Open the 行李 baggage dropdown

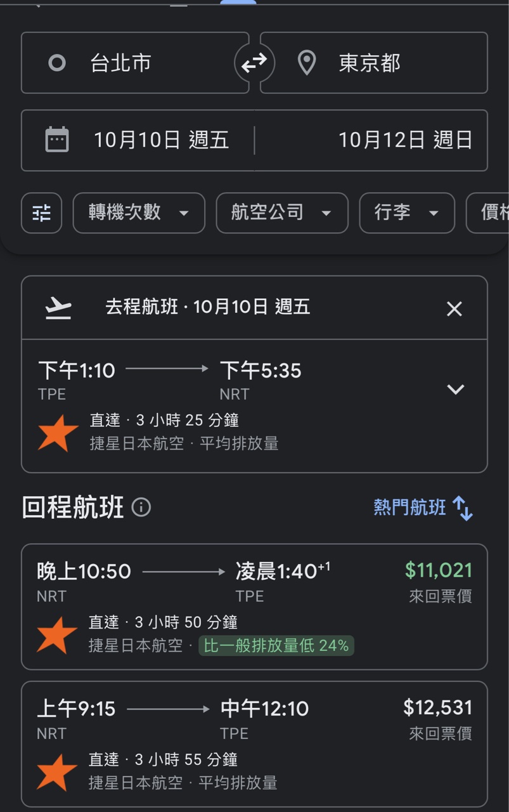(406, 213)
